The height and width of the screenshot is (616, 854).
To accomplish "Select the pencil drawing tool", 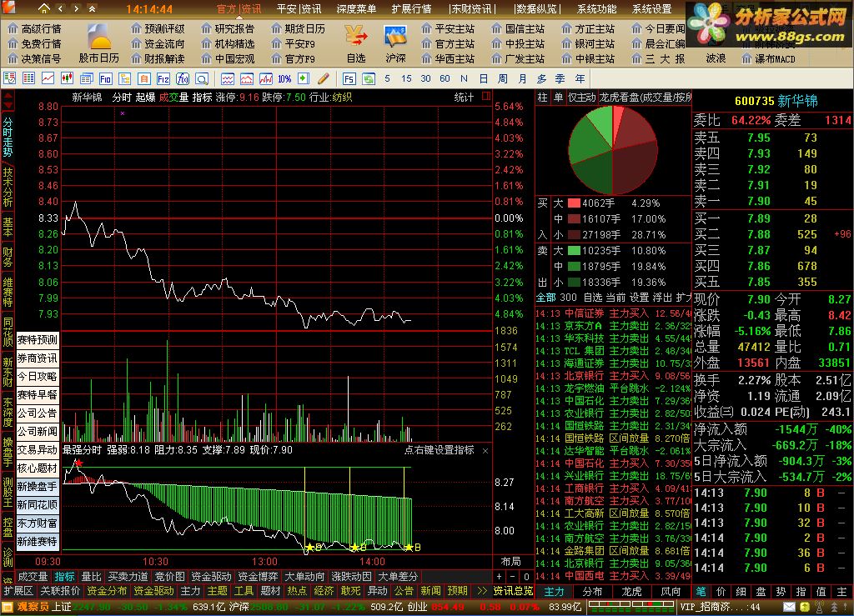I will point(323,78).
